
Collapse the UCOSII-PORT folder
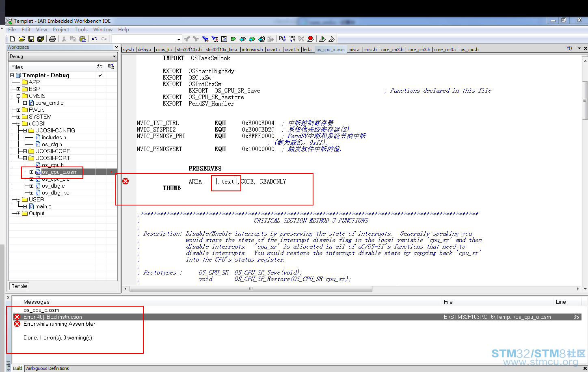click(25, 158)
